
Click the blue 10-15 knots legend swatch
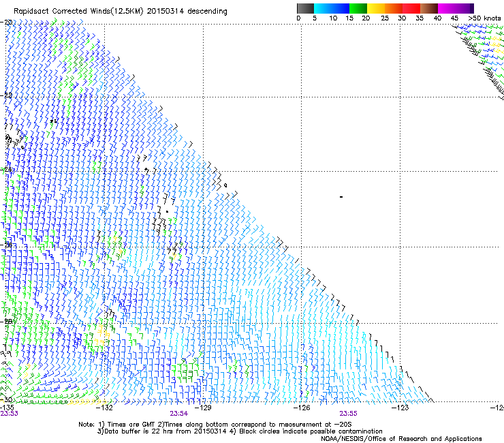[x=341, y=8]
